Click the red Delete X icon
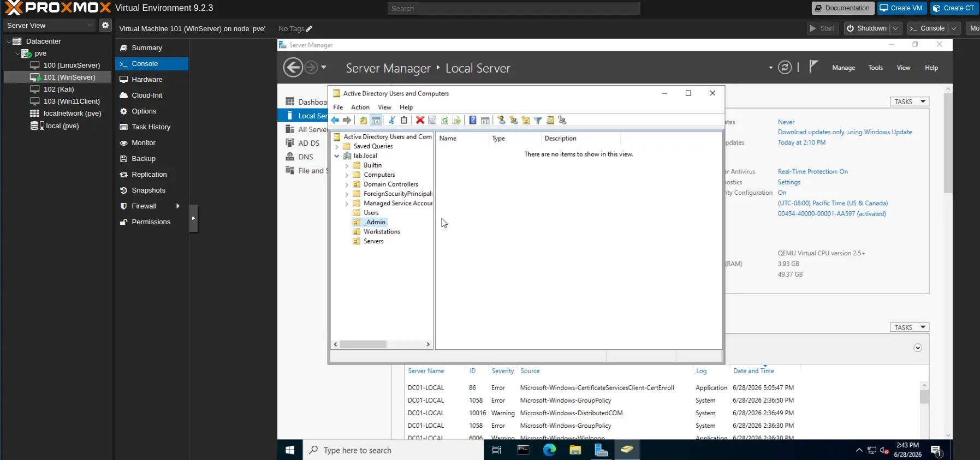 [420, 120]
